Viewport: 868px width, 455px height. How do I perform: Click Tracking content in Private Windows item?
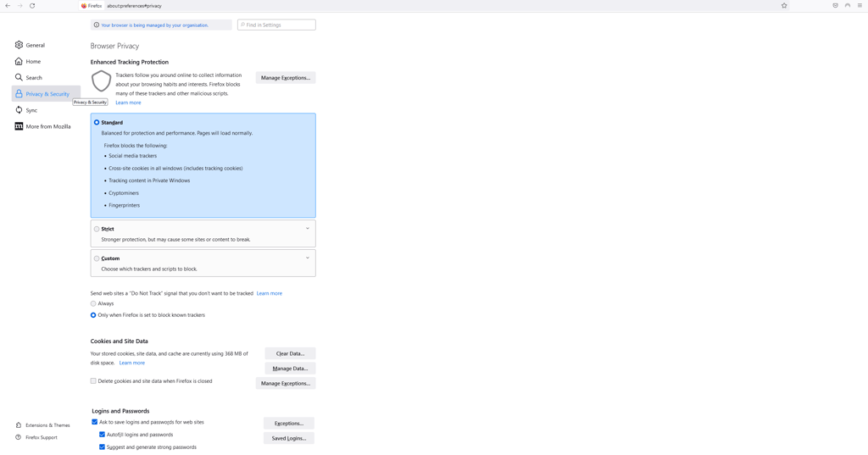coord(149,180)
